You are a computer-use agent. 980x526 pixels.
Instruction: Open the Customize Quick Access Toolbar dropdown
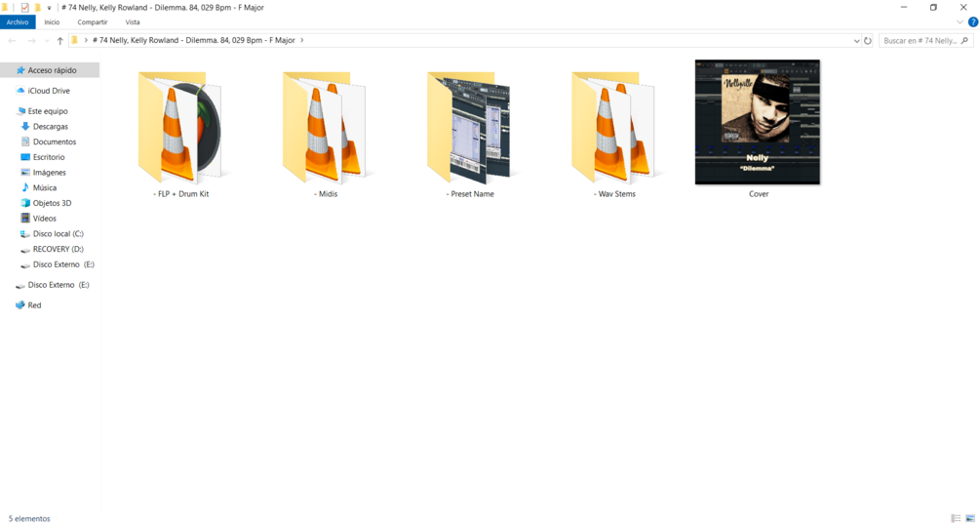point(49,8)
